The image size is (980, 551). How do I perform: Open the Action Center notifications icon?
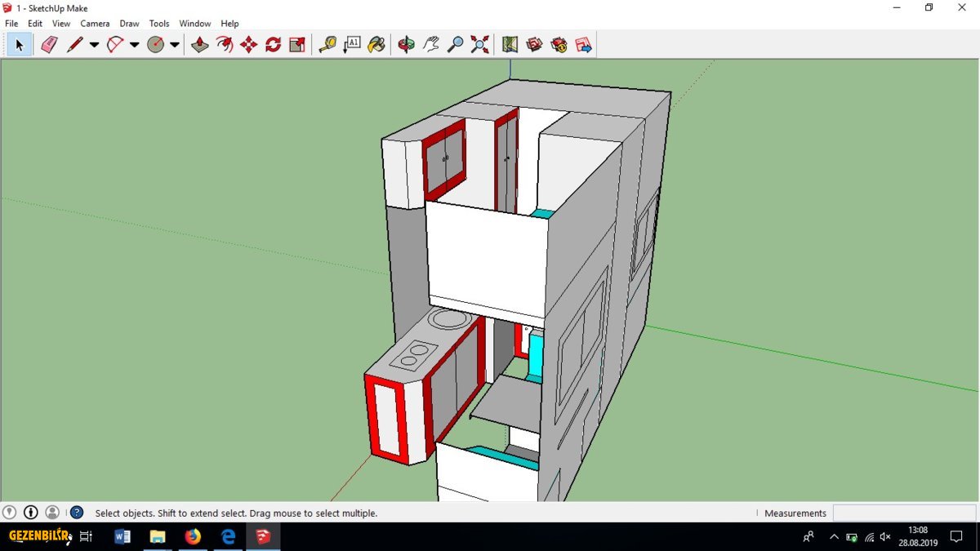(x=956, y=536)
